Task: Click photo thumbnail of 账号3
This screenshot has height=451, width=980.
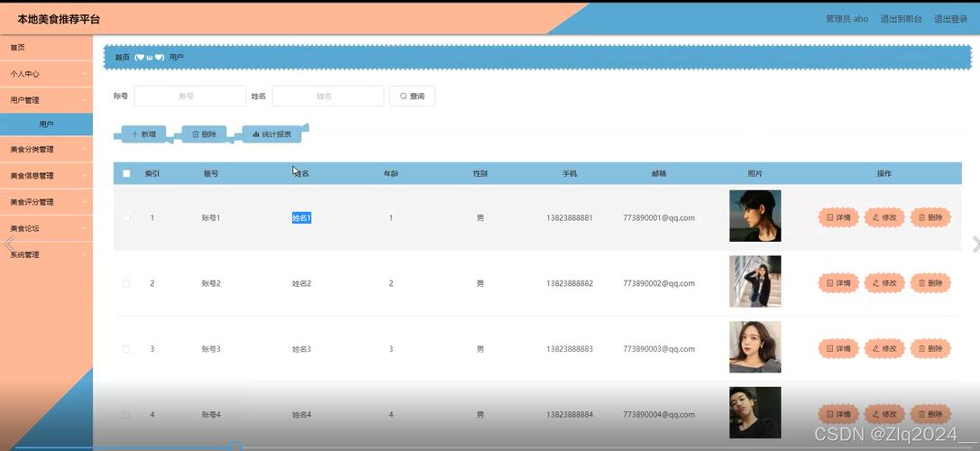Action: point(755,347)
